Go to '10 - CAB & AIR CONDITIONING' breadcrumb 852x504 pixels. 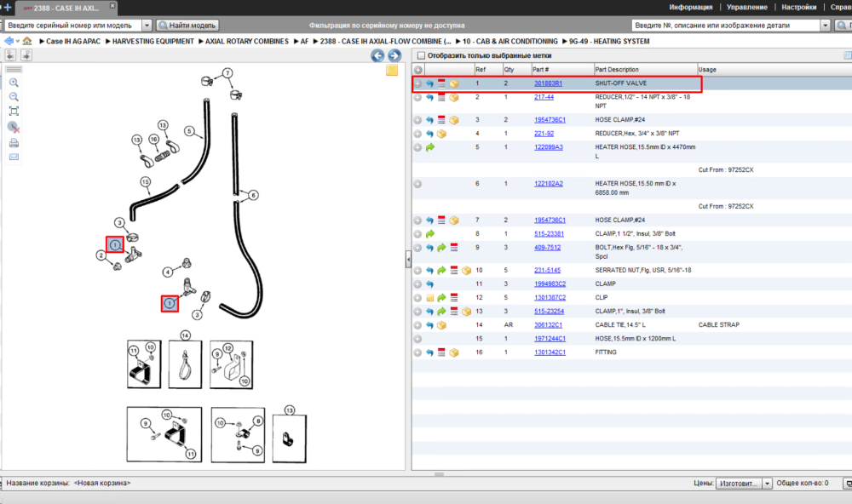(509, 41)
